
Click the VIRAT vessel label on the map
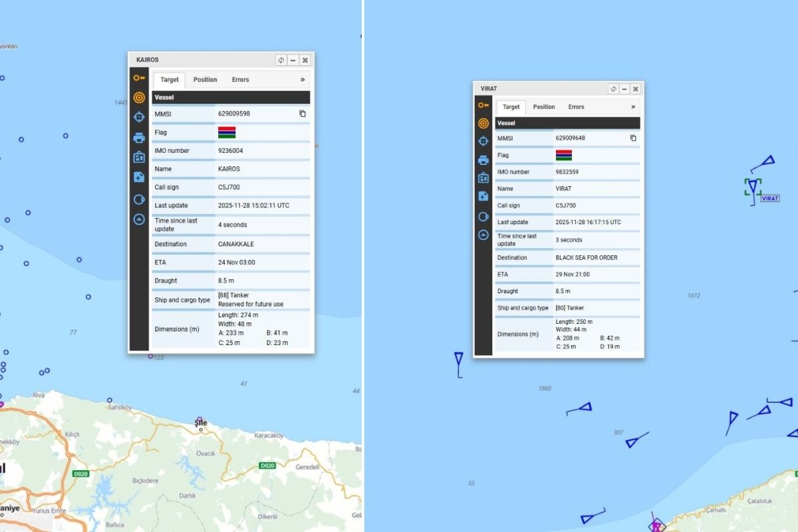[x=769, y=198]
